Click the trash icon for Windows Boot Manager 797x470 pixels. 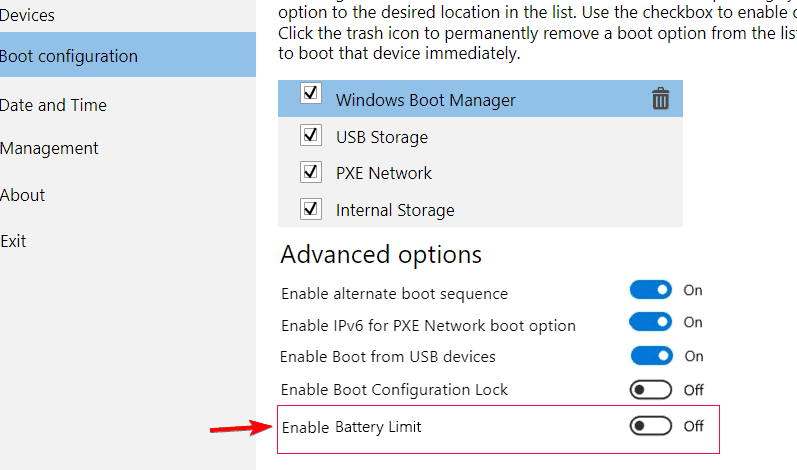[660, 98]
